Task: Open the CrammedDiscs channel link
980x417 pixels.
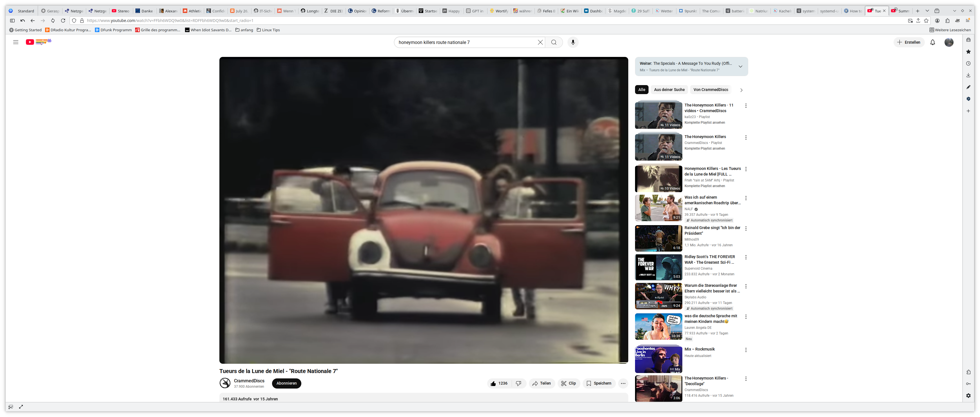Action: 249,380
